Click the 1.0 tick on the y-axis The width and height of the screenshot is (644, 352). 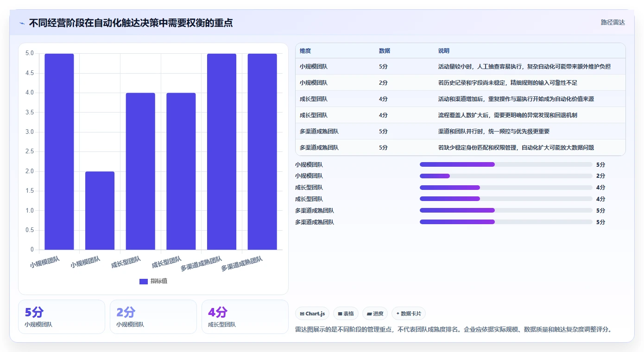30,210
